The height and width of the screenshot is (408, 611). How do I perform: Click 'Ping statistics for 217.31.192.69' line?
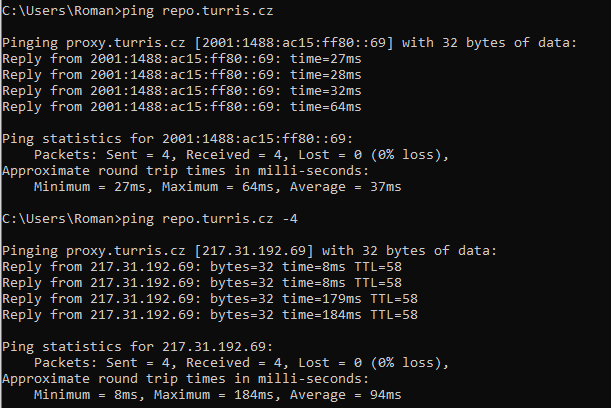pyautogui.click(x=138, y=347)
